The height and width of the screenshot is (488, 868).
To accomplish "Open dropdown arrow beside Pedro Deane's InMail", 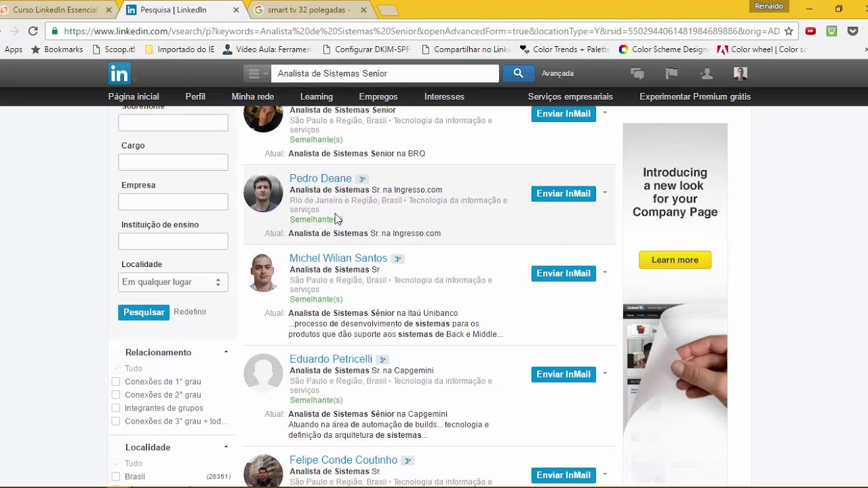I will tap(605, 193).
